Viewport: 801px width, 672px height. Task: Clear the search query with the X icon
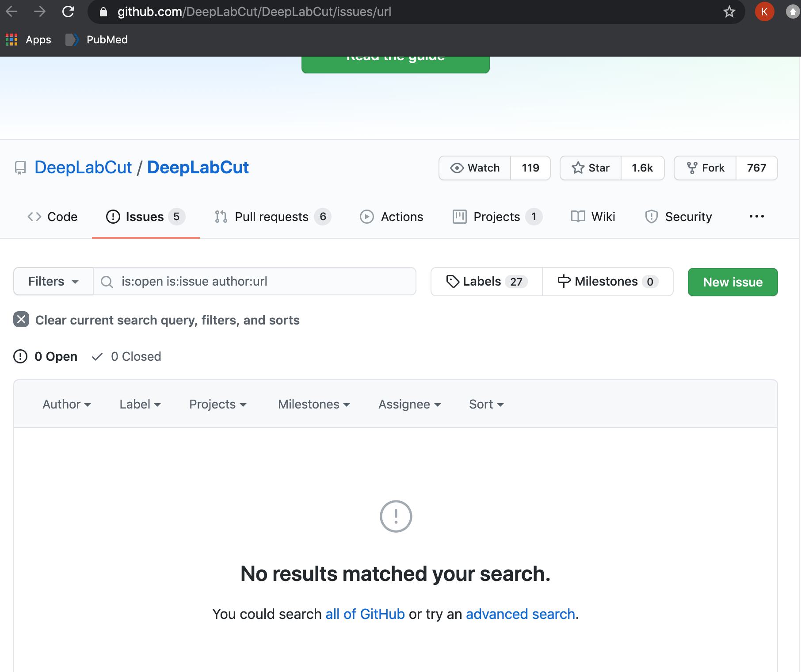(x=21, y=319)
